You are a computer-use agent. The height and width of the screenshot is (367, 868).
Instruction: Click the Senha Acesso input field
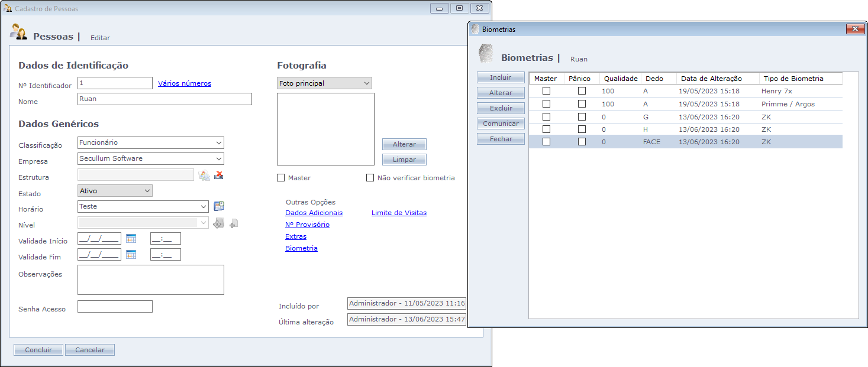pyautogui.click(x=115, y=307)
